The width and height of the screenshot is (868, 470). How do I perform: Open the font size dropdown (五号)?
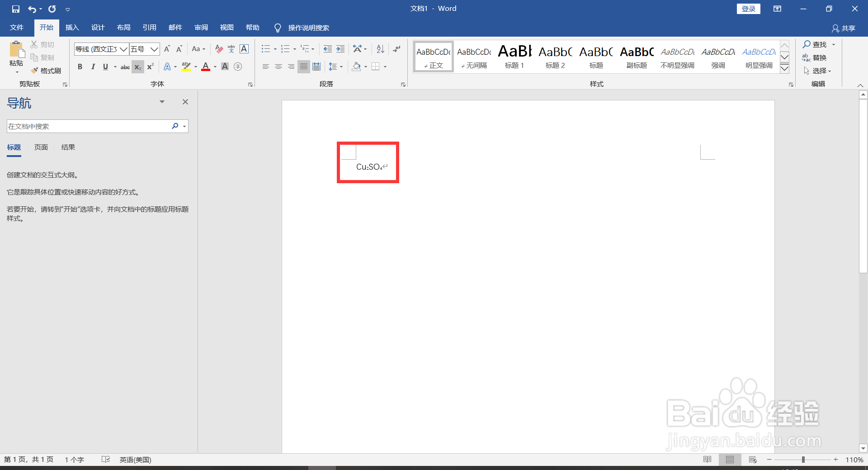(154, 49)
